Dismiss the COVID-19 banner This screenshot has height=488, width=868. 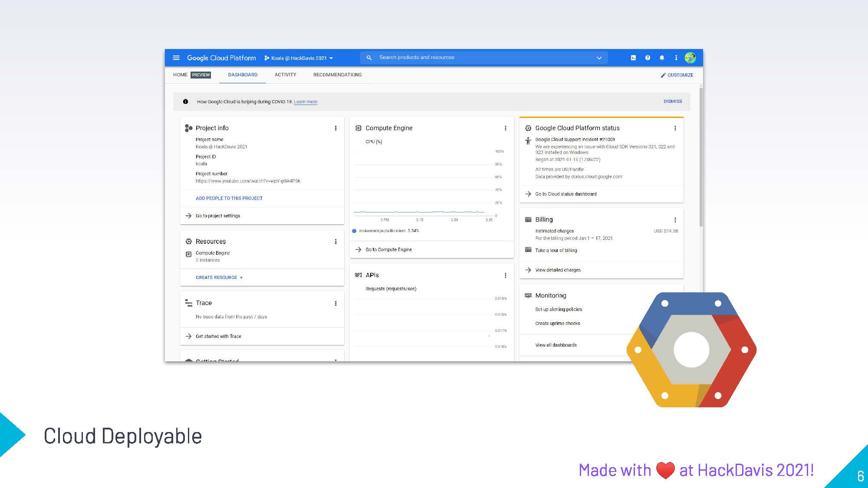(x=672, y=102)
